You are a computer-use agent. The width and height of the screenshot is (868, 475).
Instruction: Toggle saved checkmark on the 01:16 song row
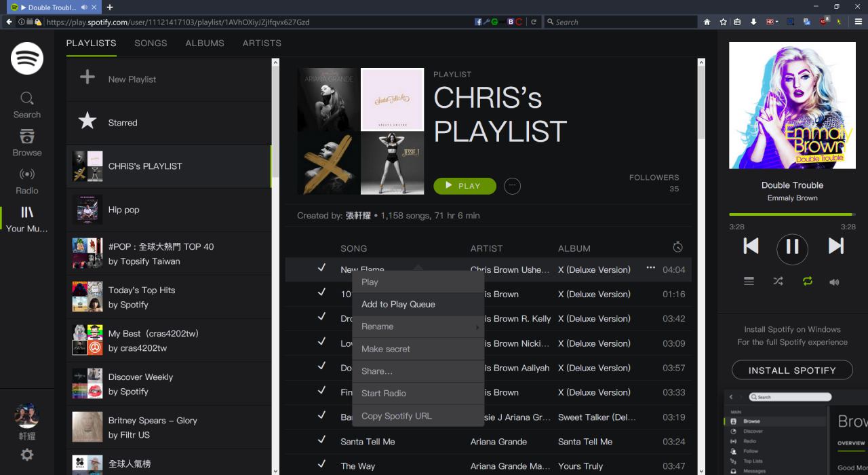click(321, 292)
